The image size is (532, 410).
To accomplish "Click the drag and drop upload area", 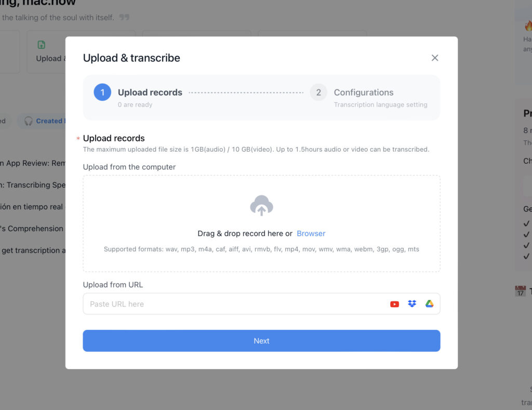I will coord(261,223).
